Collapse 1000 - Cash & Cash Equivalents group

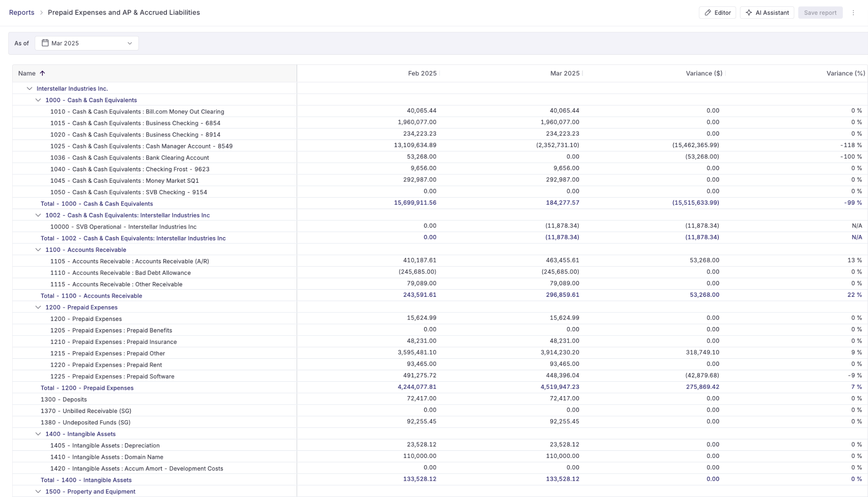click(38, 100)
